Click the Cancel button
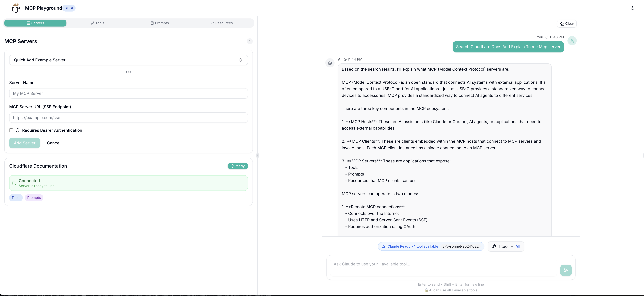Viewport: 644px width, 296px height. coord(54,143)
